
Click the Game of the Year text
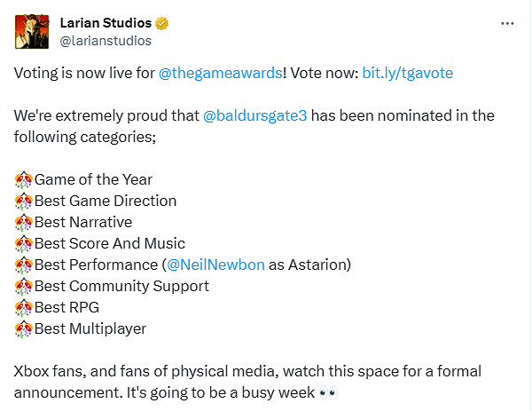click(x=93, y=180)
